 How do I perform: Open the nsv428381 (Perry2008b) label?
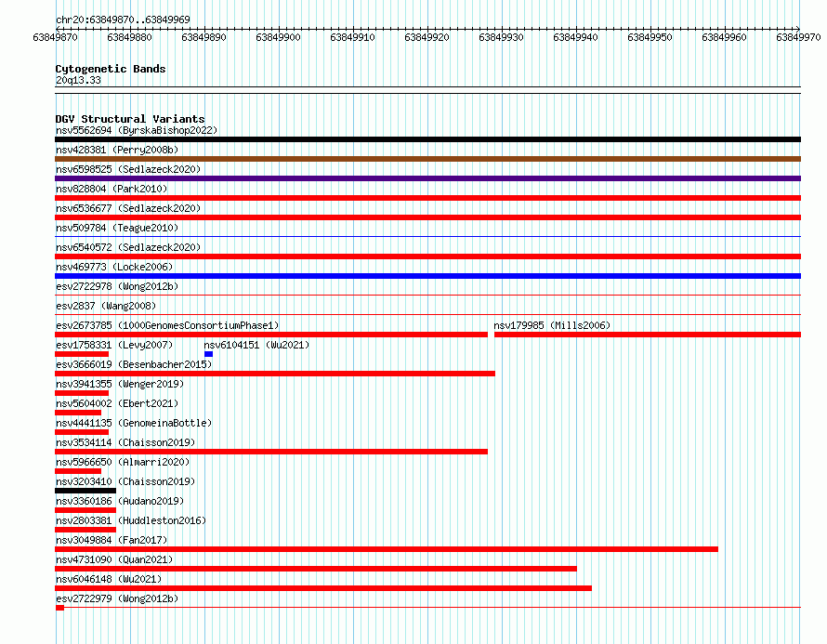117,150
